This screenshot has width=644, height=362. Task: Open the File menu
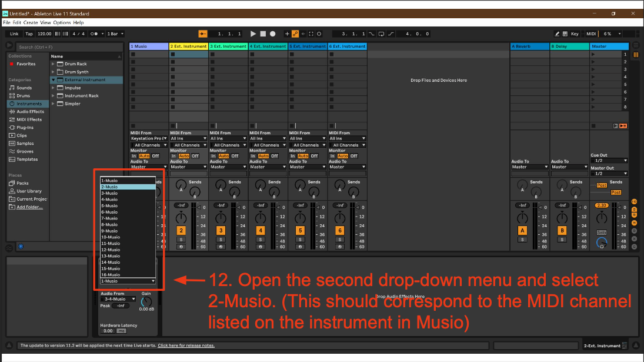click(x=6, y=22)
